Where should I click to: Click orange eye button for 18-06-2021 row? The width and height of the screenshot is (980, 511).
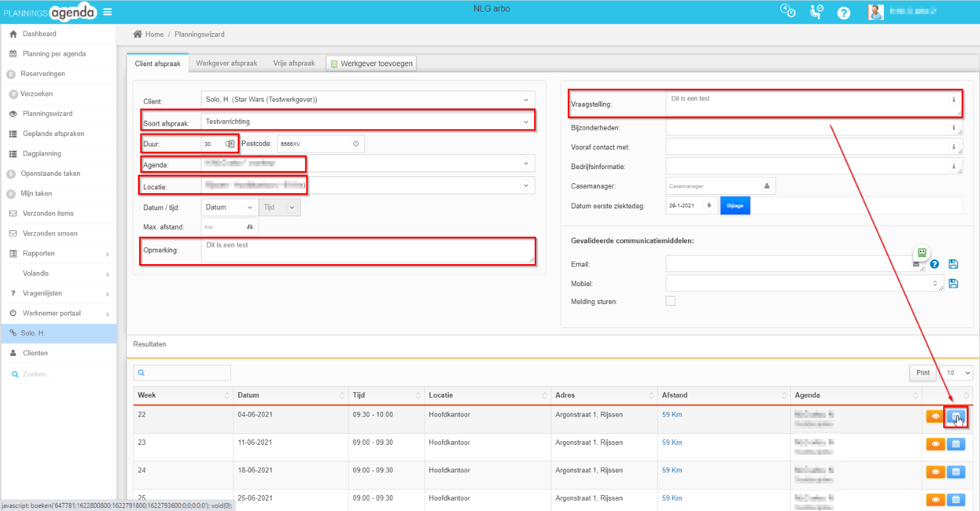pos(935,472)
